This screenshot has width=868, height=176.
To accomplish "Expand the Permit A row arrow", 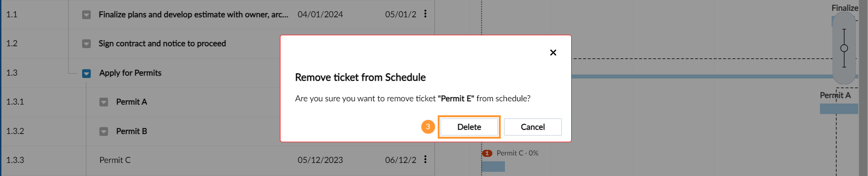I will click(x=104, y=102).
